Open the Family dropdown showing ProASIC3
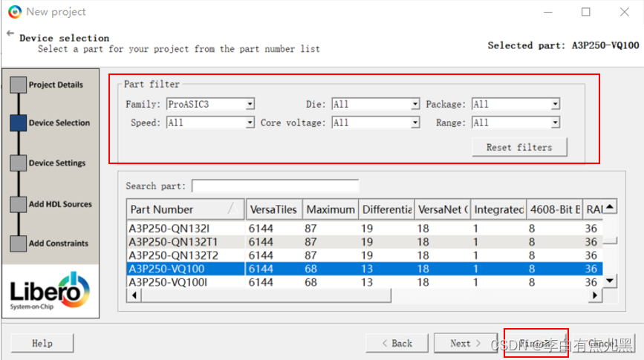The width and height of the screenshot is (644, 360). (210, 104)
